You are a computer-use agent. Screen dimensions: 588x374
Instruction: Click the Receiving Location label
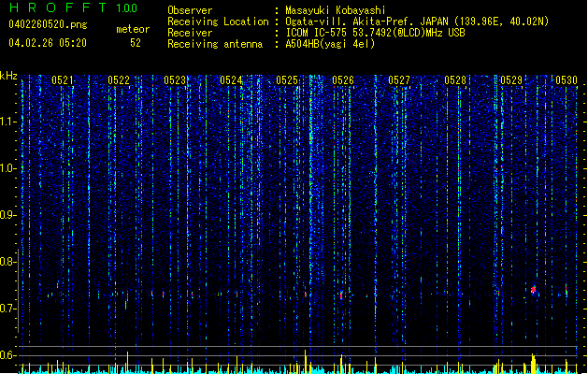tap(218, 22)
